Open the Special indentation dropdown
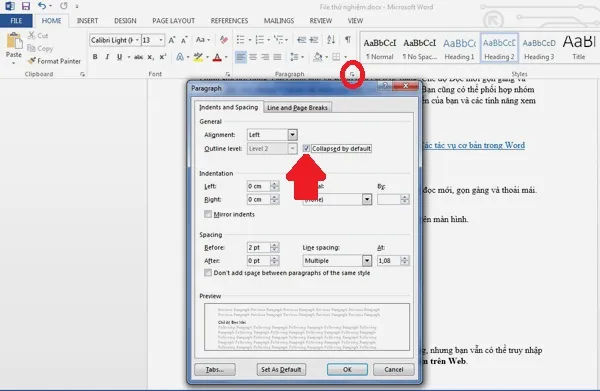 pyautogui.click(x=367, y=199)
